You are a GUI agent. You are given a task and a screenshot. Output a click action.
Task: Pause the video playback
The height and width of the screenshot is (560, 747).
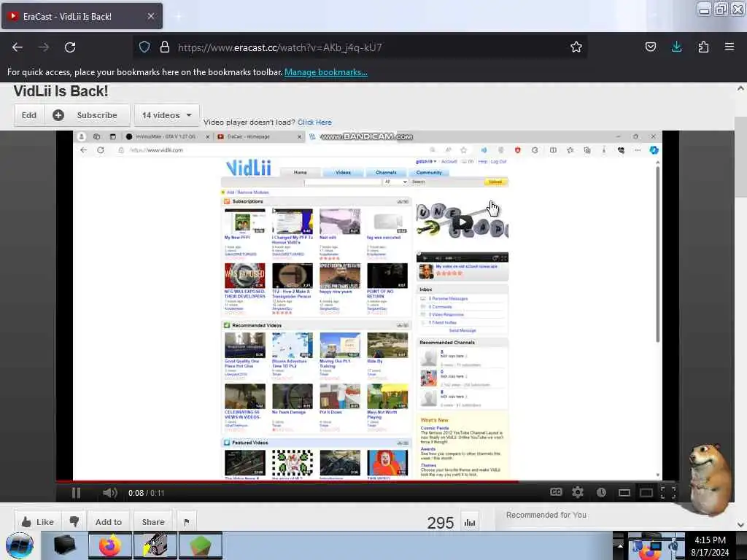pyautogui.click(x=76, y=493)
